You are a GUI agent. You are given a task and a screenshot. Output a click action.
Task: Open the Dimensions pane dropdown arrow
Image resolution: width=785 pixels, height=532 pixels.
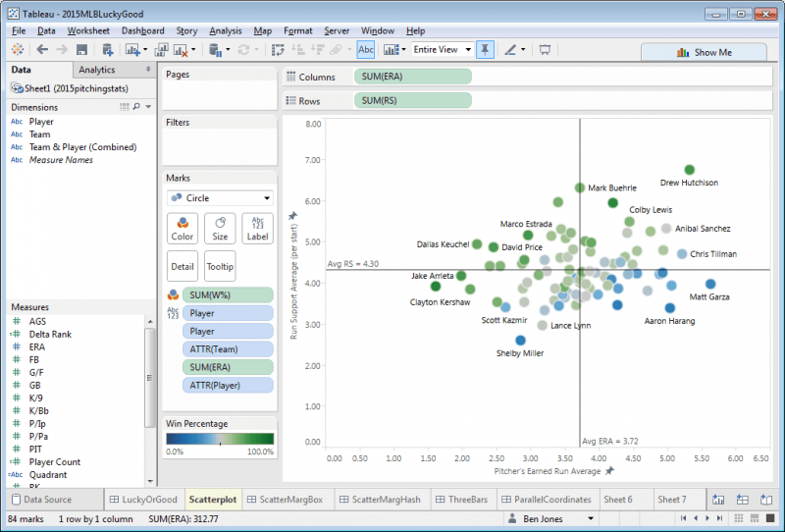[x=148, y=107]
